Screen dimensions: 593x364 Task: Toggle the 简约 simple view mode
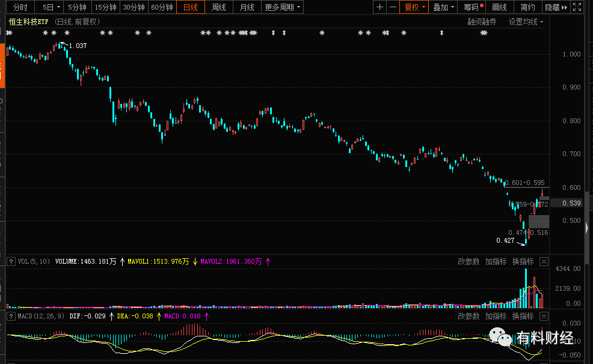[527, 7]
